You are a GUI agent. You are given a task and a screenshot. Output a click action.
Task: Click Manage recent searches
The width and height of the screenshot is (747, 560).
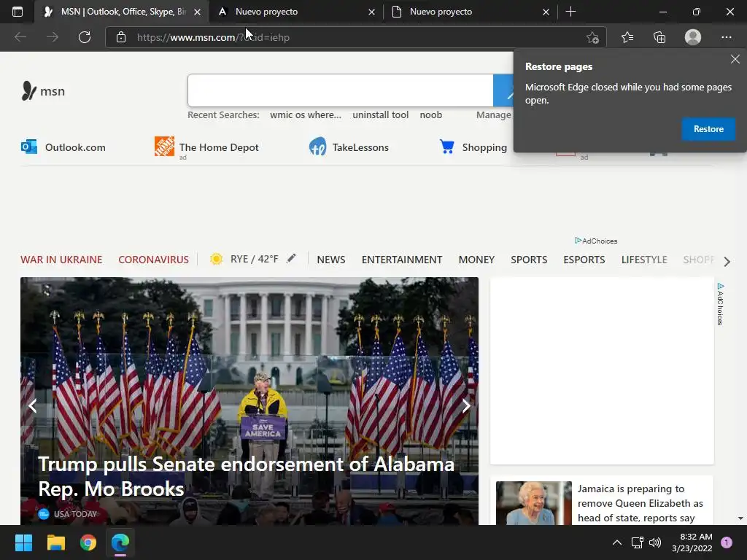point(494,114)
